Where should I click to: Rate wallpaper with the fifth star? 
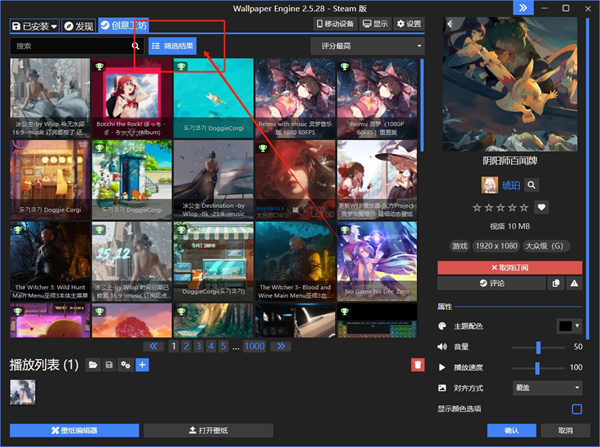524,207
